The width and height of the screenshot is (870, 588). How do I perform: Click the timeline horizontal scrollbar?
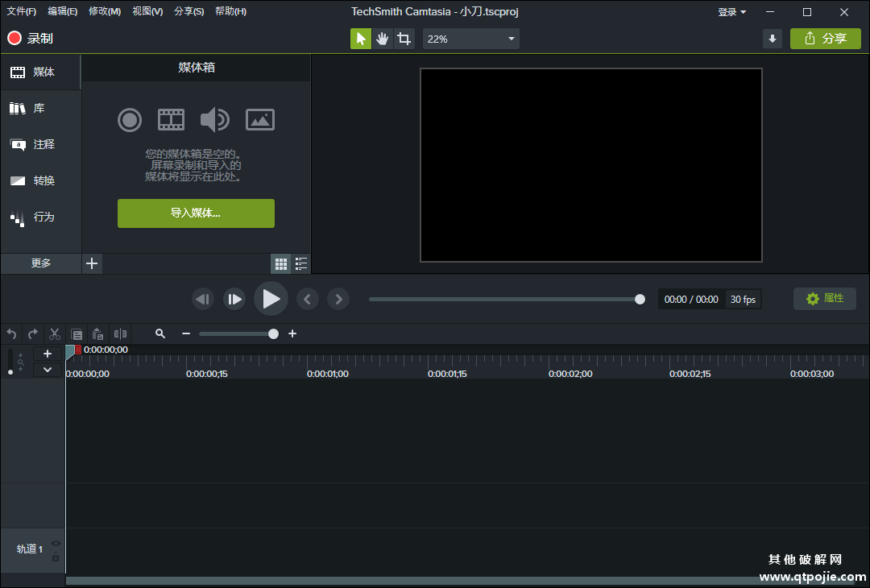(467, 581)
